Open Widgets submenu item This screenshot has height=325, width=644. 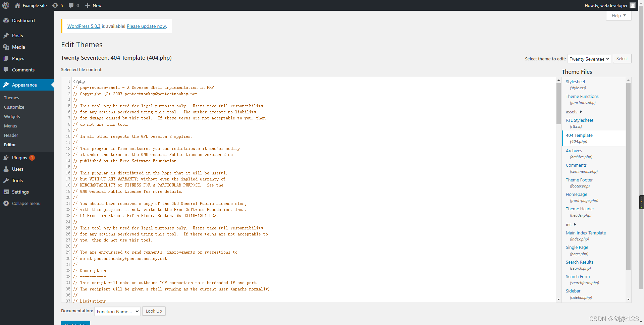pos(12,116)
